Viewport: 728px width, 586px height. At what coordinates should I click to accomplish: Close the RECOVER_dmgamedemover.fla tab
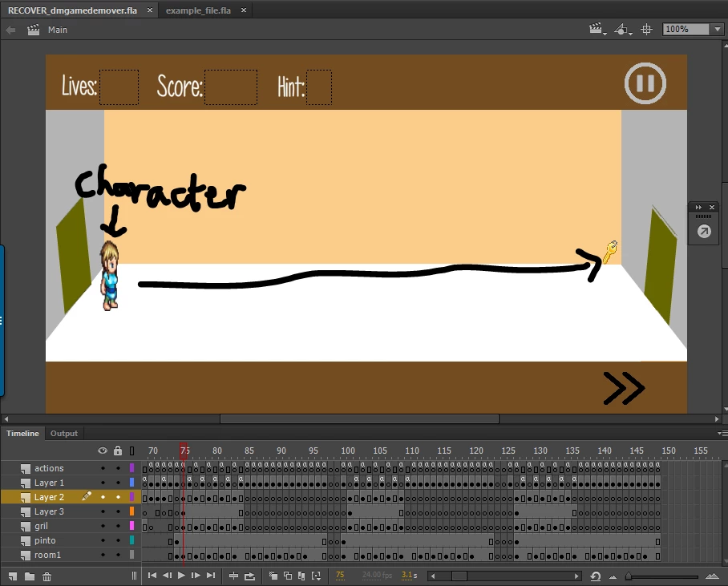(x=149, y=10)
